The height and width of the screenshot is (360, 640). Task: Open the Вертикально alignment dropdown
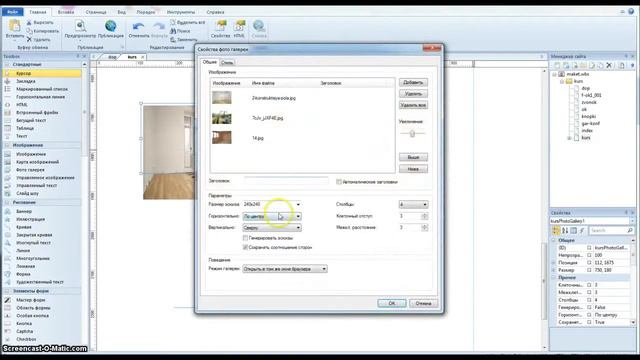coord(272,228)
